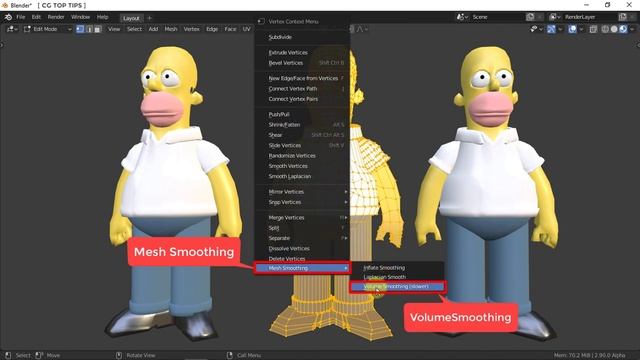Viewport: 640px width, 360px height.
Task: Open the Edit menu
Action: pos(36,17)
